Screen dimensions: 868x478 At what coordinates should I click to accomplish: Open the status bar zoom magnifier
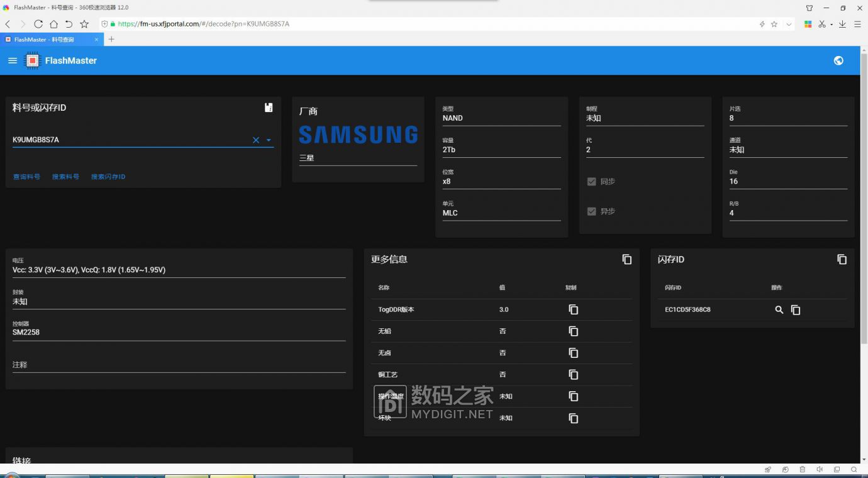point(854,470)
